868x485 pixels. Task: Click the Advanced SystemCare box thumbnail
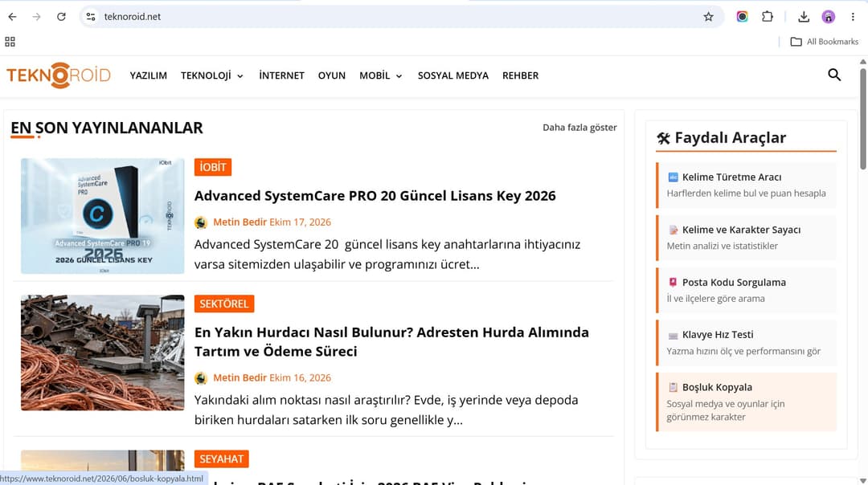(102, 216)
